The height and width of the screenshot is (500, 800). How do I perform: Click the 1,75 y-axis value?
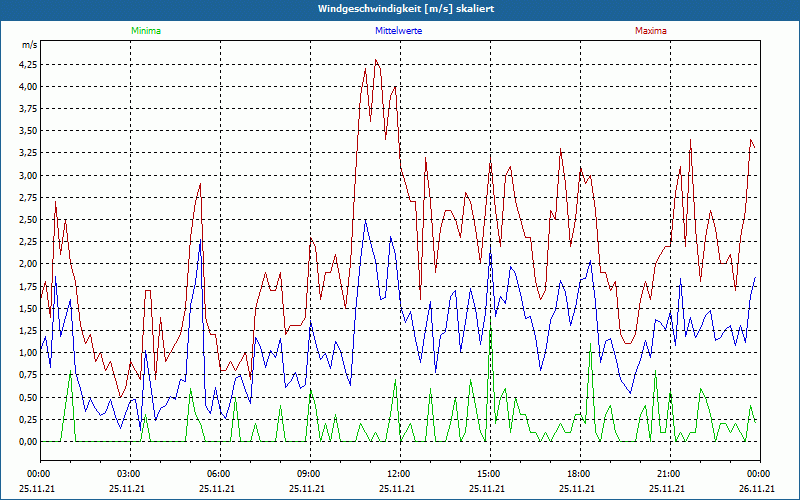tap(28, 286)
